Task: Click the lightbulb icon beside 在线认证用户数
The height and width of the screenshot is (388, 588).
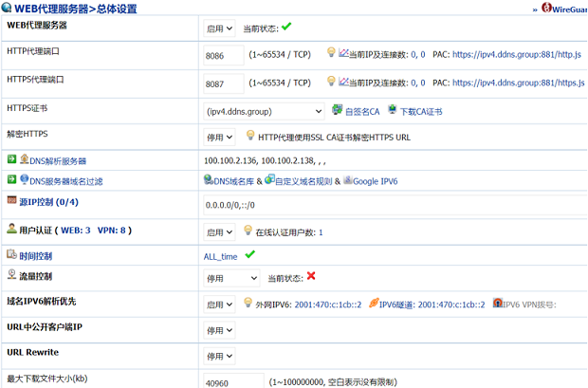Action: click(x=248, y=231)
